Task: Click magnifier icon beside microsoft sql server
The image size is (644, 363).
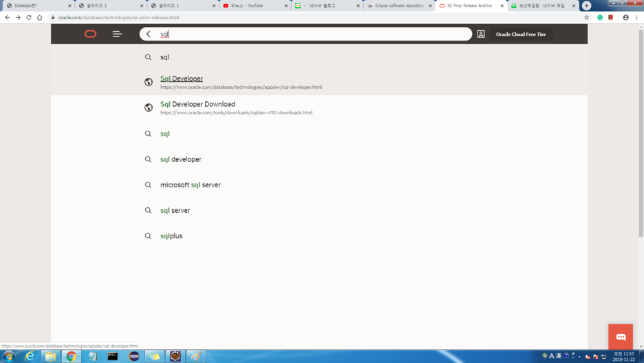Action: point(148,185)
